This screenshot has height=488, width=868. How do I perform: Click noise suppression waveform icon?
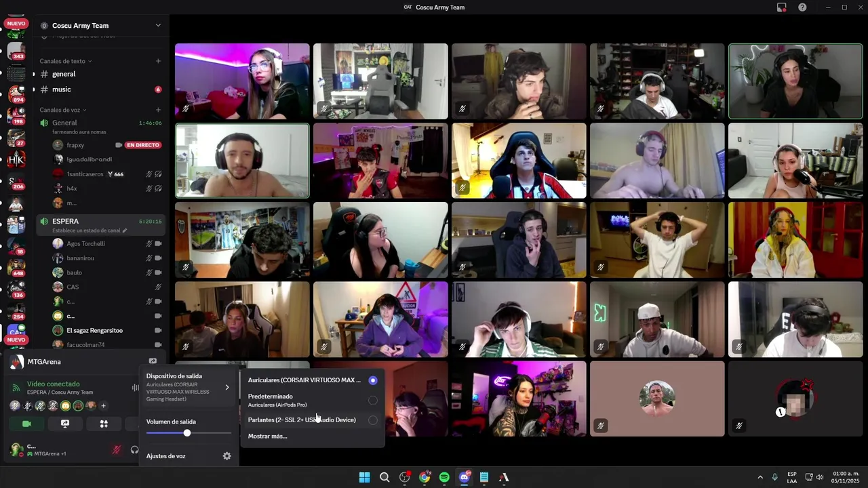click(x=135, y=388)
